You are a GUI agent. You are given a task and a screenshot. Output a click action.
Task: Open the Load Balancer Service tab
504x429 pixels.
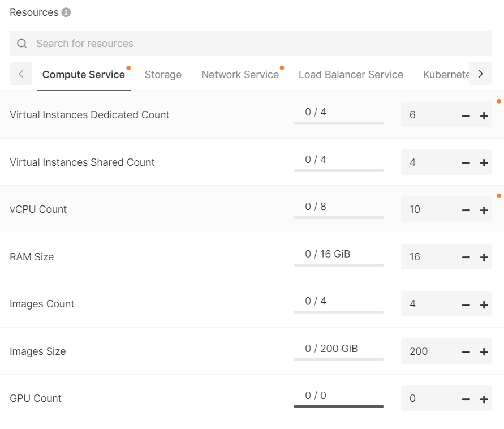pos(351,75)
